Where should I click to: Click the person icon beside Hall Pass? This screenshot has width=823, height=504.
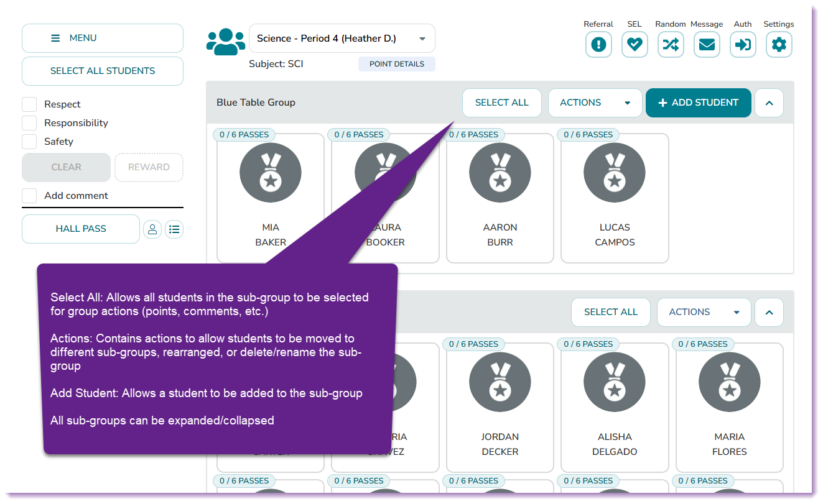[152, 229]
